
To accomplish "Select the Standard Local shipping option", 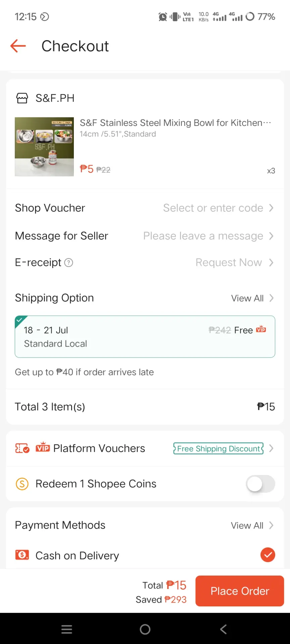I will pyautogui.click(x=145, y=337).
